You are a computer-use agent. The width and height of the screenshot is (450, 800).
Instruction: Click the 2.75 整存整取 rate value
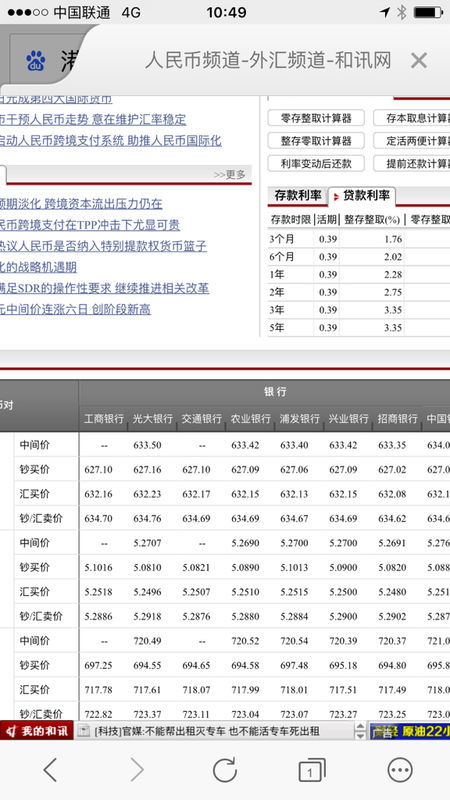click(393, 292)
